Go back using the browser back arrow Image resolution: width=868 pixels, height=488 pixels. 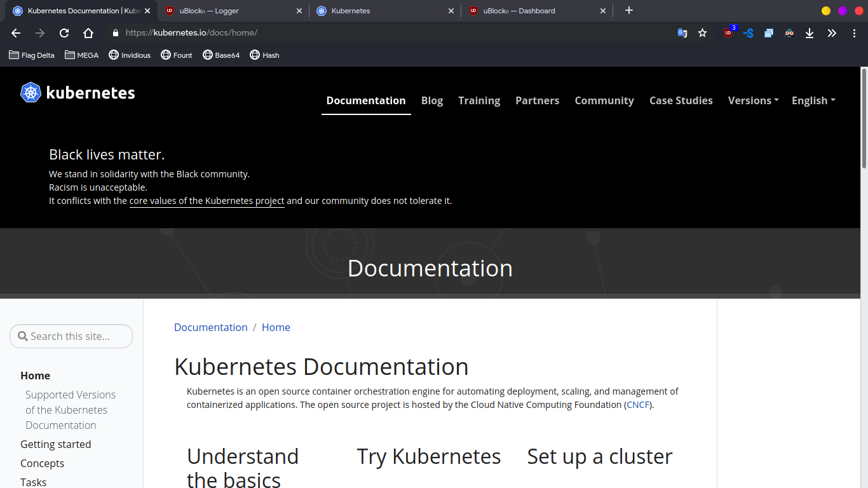16,33
